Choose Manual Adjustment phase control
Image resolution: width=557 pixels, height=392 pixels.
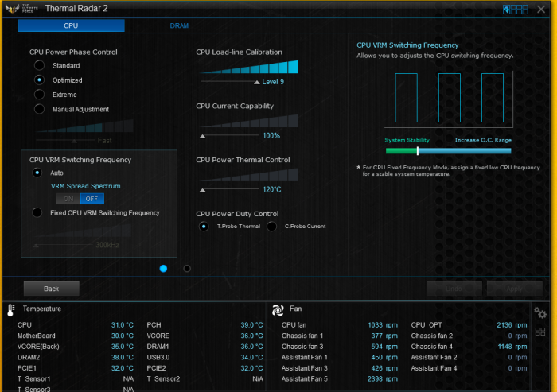39,109
